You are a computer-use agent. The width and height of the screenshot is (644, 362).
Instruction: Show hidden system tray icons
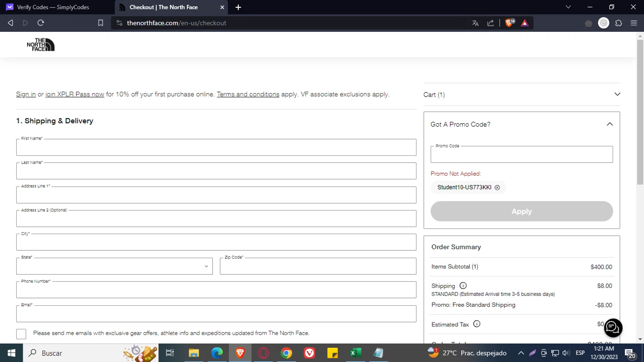pyautogui.click(x=521, y=353)
